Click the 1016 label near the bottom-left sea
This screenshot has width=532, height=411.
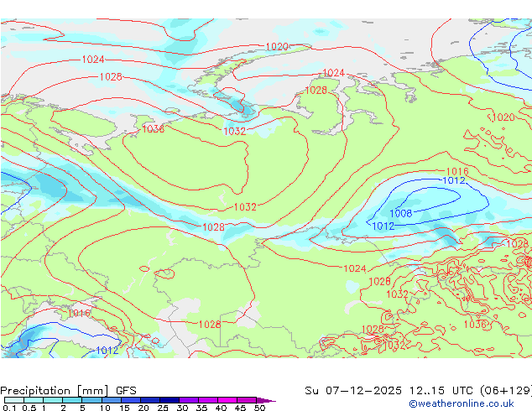point(79,313)
